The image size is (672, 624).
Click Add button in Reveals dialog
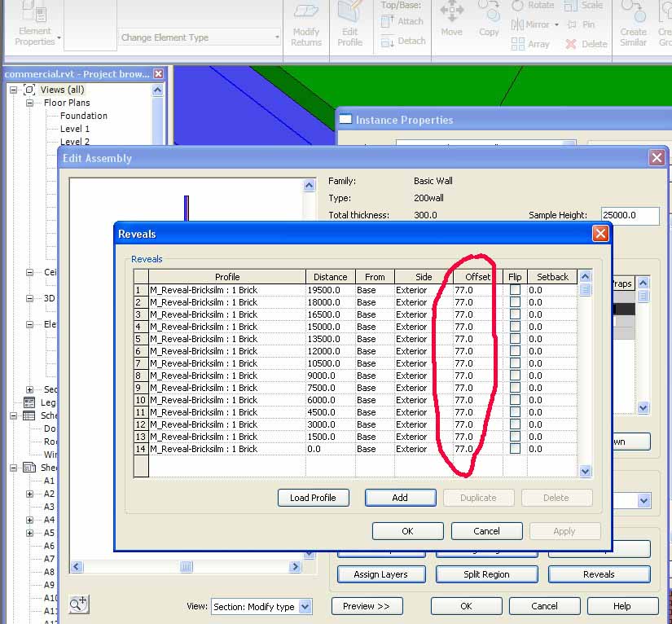coord(399,498)
